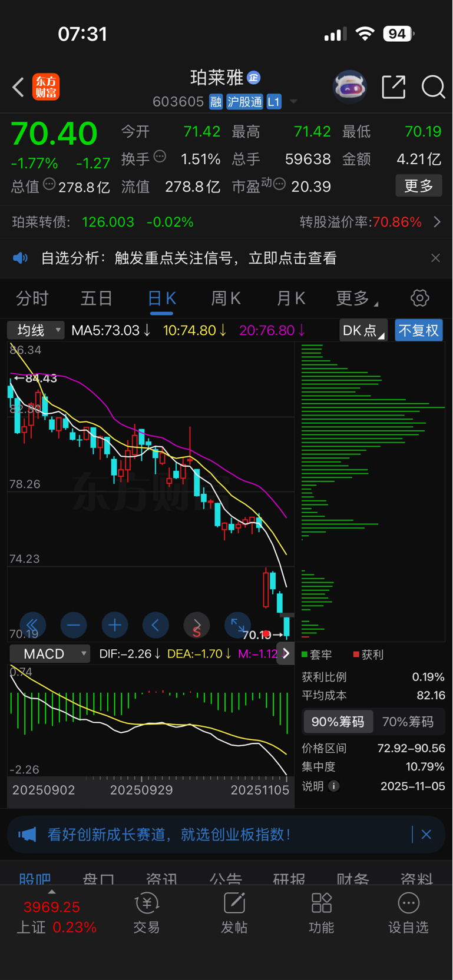Tap MA10 74.80 indicator value
The height and width of the screenshot is (980, 453).
coord(195,330)
